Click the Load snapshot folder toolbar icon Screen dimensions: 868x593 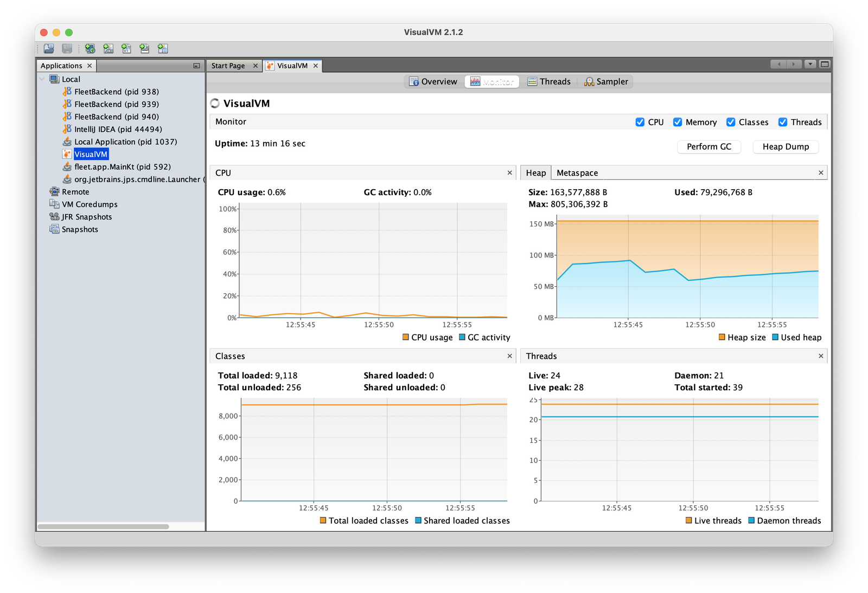coord(49,49)
